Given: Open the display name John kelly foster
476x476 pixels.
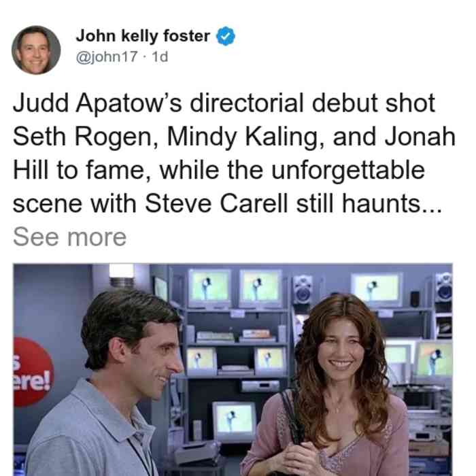Looking at the screenshot, I should coord(143,36).
